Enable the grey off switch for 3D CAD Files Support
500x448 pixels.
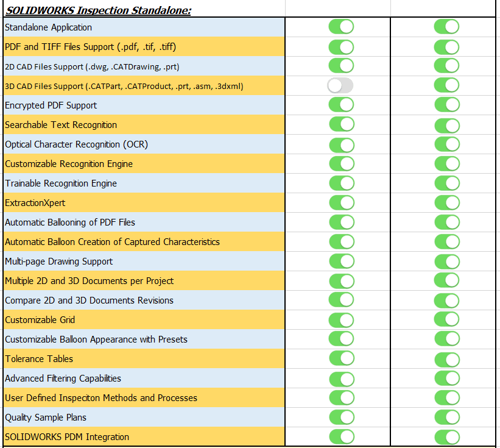340,85
